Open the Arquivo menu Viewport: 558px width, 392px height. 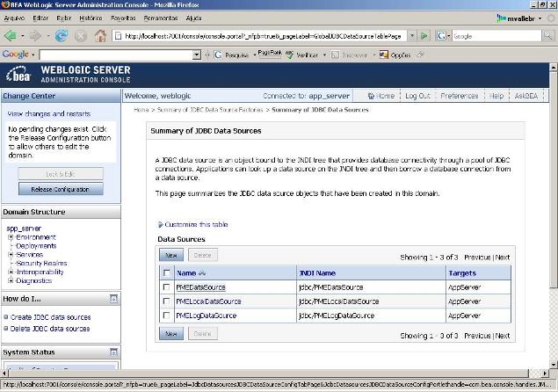click(15, 18)
